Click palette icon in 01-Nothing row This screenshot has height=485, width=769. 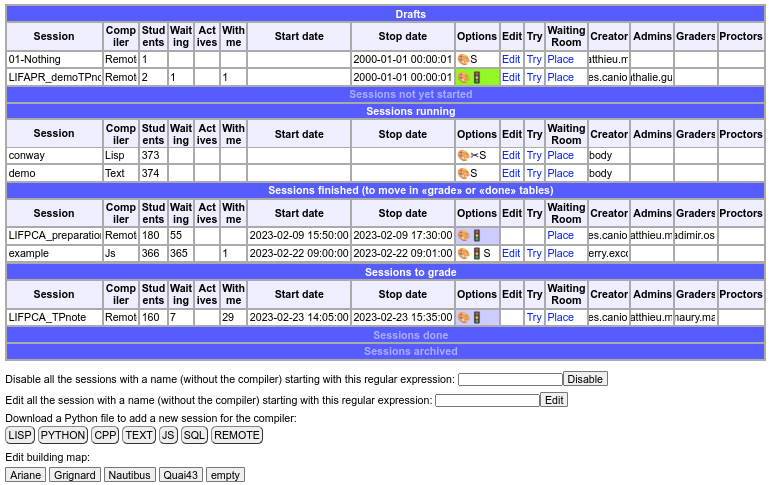coord(463,60)
